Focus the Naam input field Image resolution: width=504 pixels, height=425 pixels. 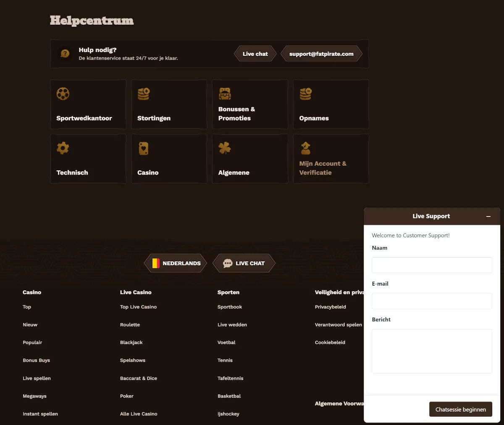(432, 265)
